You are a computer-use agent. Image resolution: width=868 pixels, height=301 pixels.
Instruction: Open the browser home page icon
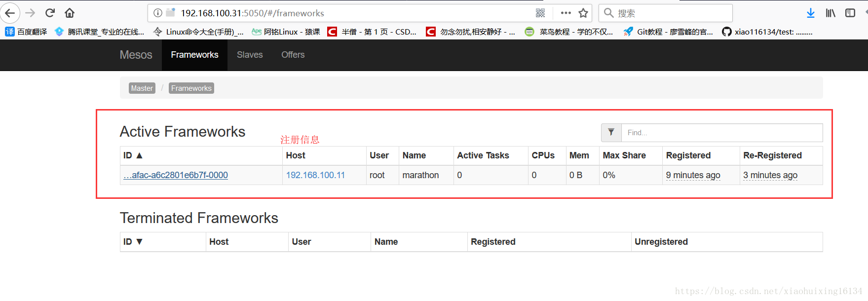tap(70, 13)
